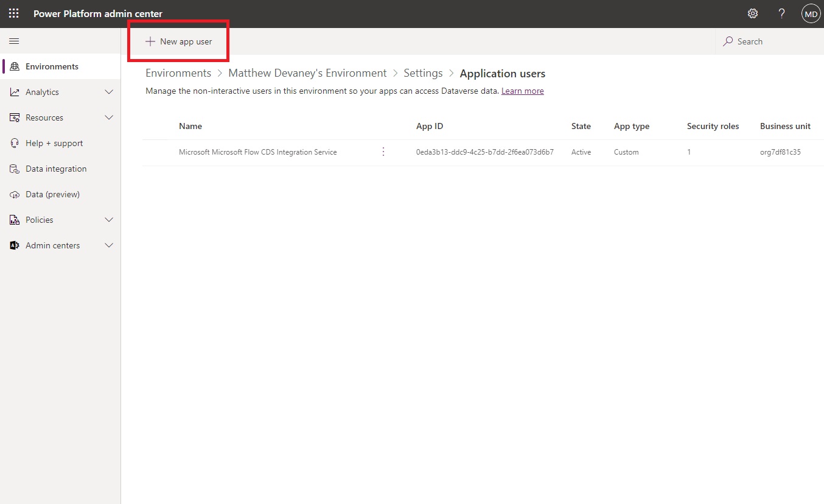
Task: Open the row actions menu for Flow CDS Integration Service
Action: [383, 152]
